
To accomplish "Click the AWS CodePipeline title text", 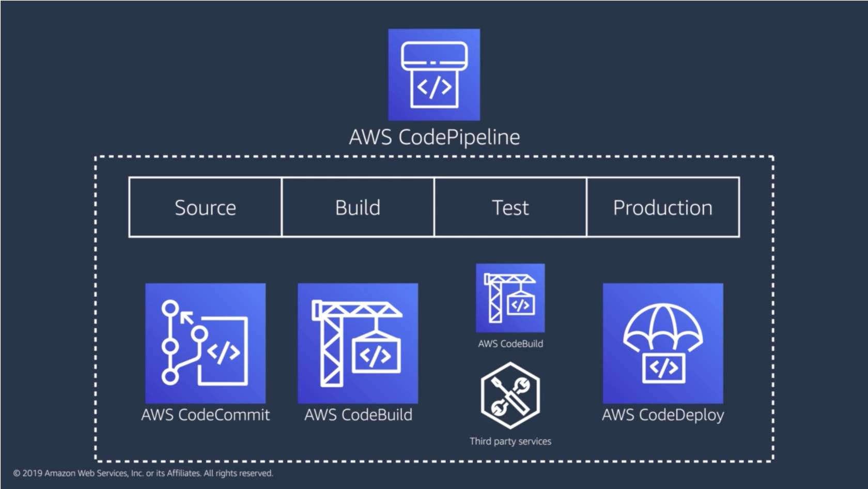I will 434,137.
